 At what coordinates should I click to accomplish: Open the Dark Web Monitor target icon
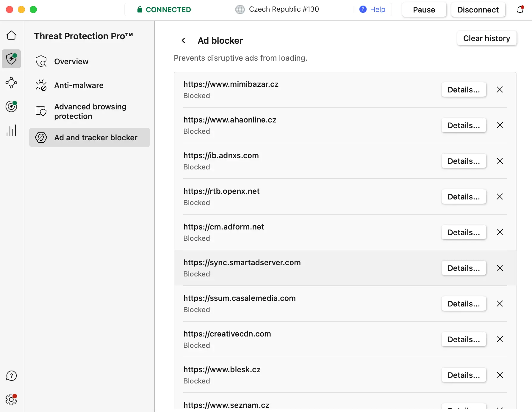pyautogui.click(x=11, y=106)
